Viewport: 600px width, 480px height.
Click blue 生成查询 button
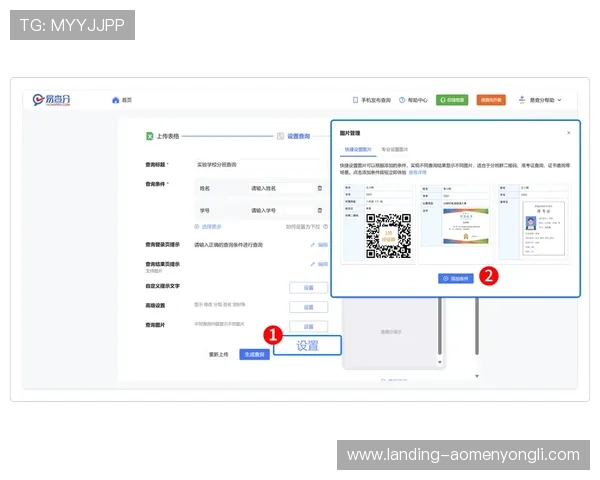coord(254,354)
